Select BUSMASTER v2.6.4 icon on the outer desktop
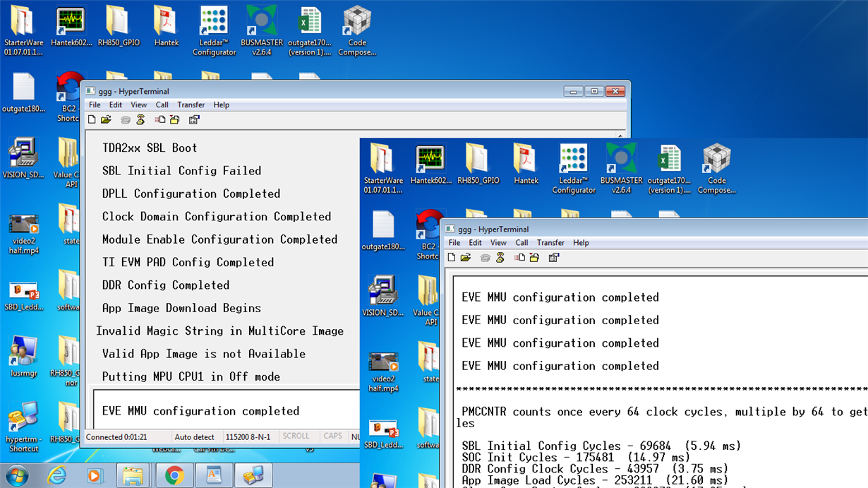Screen dimensions: 868x488 point(262,31)
